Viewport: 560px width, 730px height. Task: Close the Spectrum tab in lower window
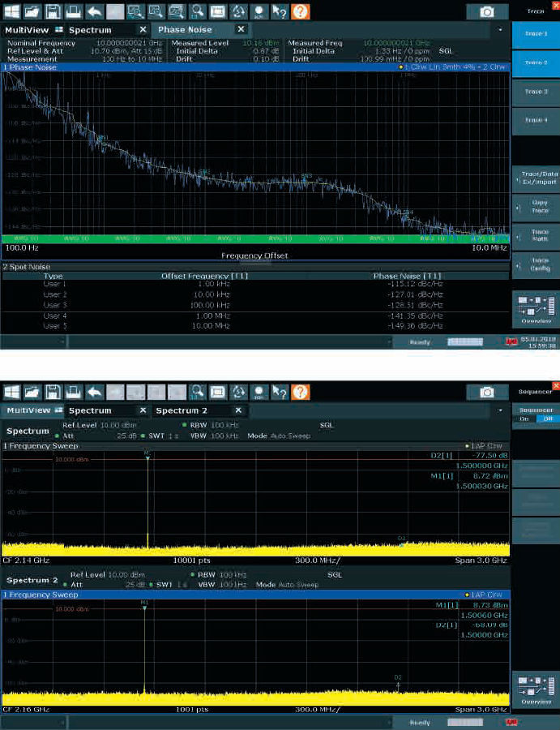143,410
